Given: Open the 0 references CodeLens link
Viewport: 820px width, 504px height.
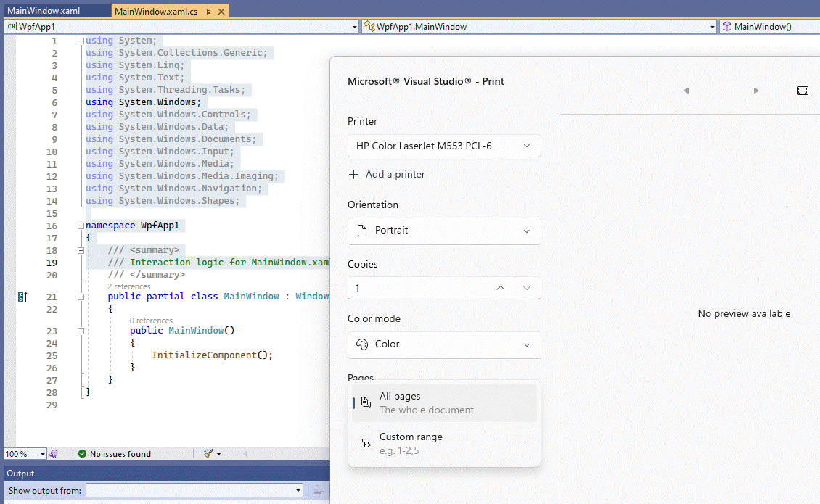Looking at the screenshot, I should [151, 321].
